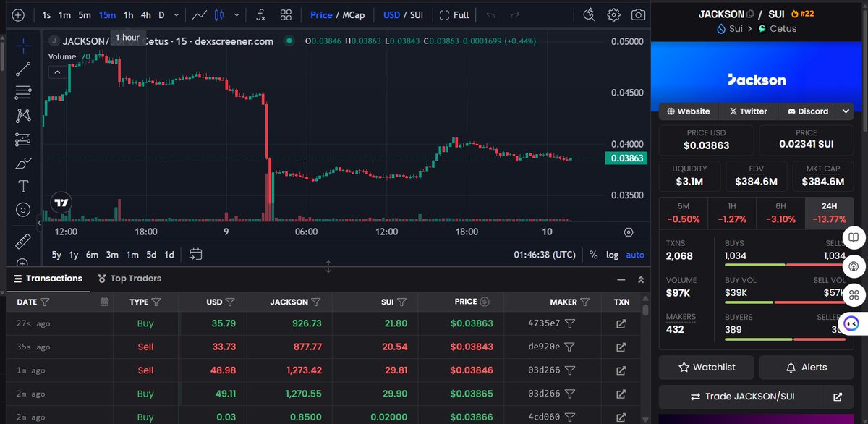Open the Fibonacci retracement tool
The image size is (868, 424).
[23, 92]
